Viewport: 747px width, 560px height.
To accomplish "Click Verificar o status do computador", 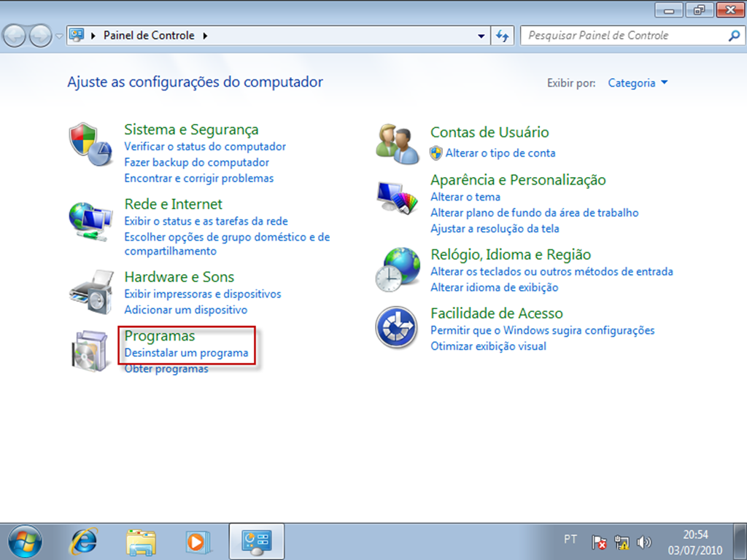I will tap(205, 147).
